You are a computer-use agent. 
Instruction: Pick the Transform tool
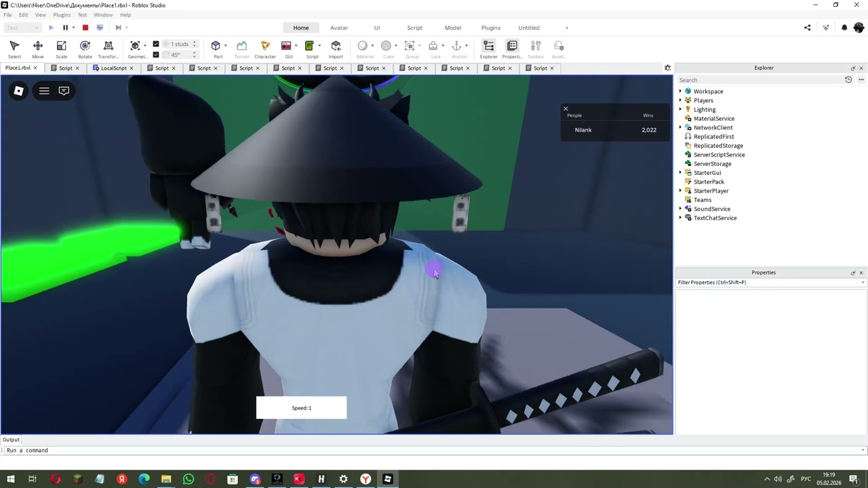[x=108, y=49]
